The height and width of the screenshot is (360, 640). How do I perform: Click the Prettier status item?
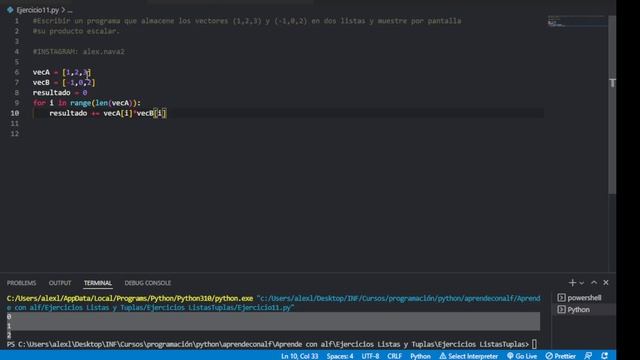[560, 356]
